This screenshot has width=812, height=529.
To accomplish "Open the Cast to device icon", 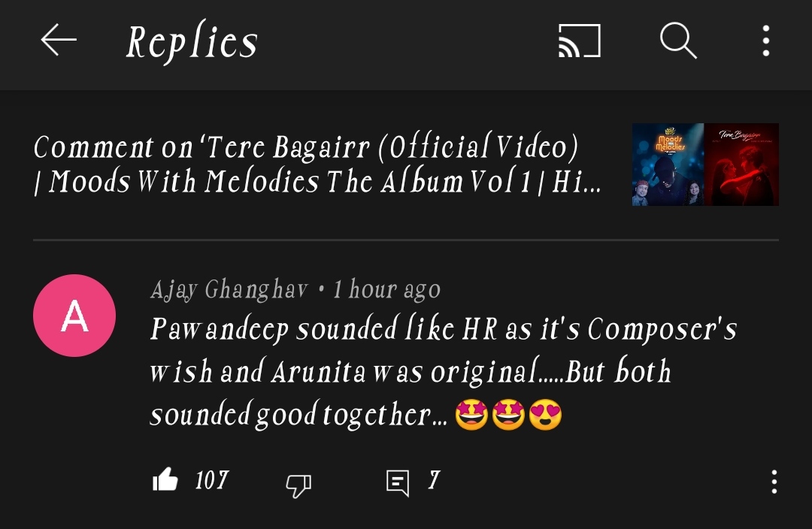I will [580, 41].
